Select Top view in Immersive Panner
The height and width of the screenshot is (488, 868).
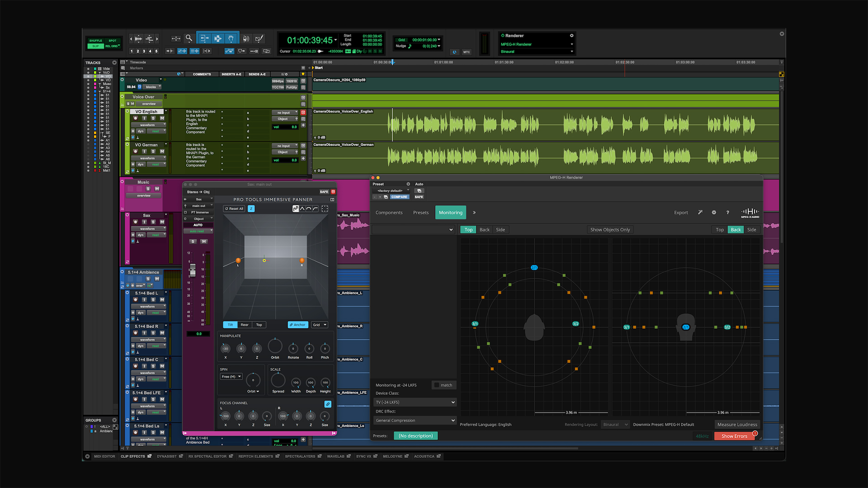[259, 325]
